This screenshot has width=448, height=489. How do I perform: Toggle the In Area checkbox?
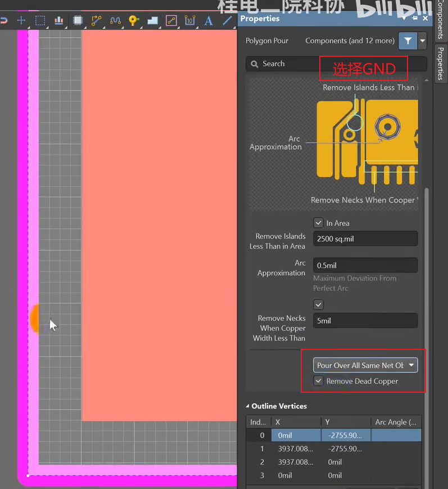point(318,223)
